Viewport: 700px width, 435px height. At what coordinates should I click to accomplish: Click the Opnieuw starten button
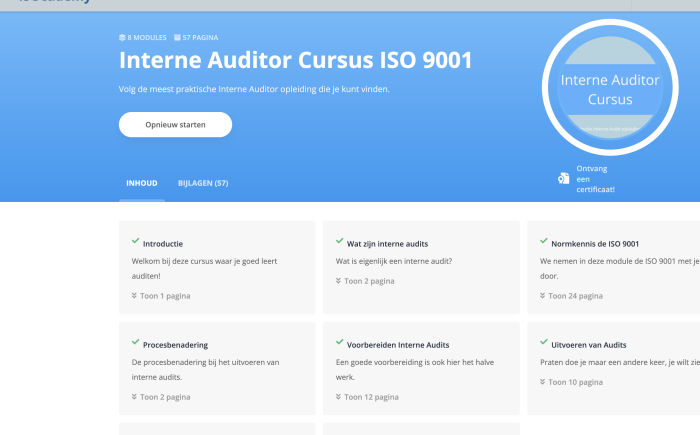pos(175,125)
